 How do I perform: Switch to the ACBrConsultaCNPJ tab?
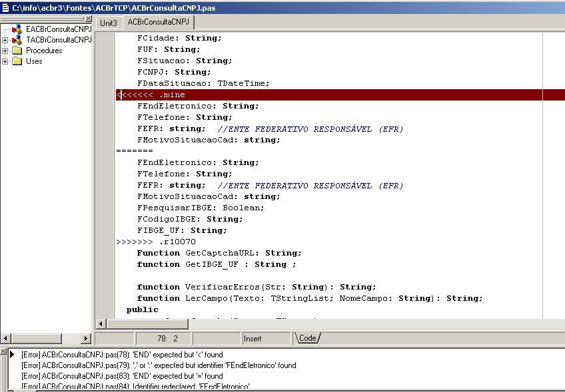pyautogui.click(x=158, y=22)
